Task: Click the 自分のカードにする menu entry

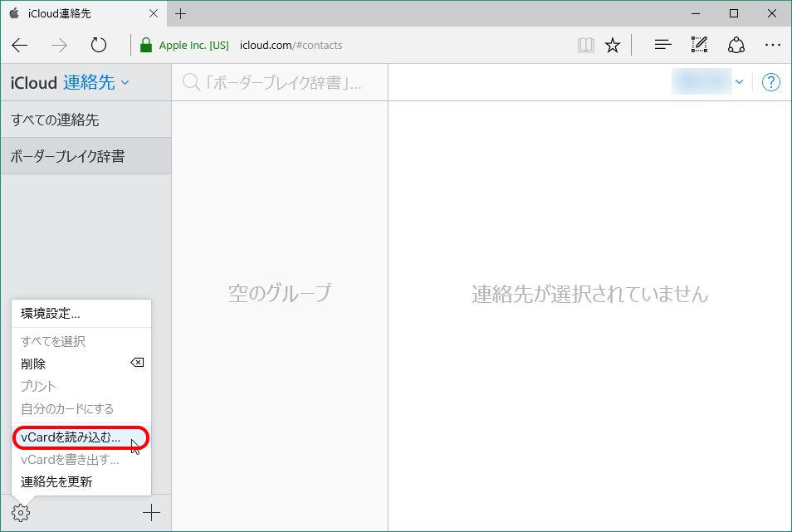Action: [x=81, y=409]
